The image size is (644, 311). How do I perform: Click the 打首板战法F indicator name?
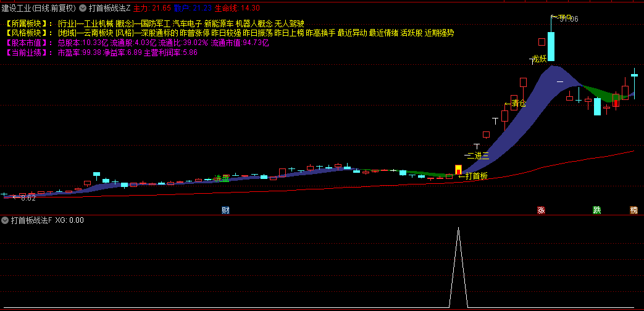tap(31, 220)
